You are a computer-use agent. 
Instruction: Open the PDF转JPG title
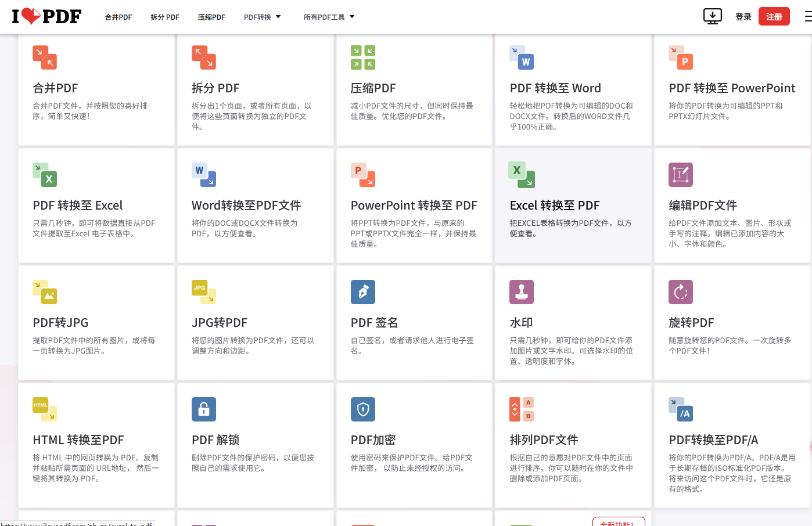60,323
